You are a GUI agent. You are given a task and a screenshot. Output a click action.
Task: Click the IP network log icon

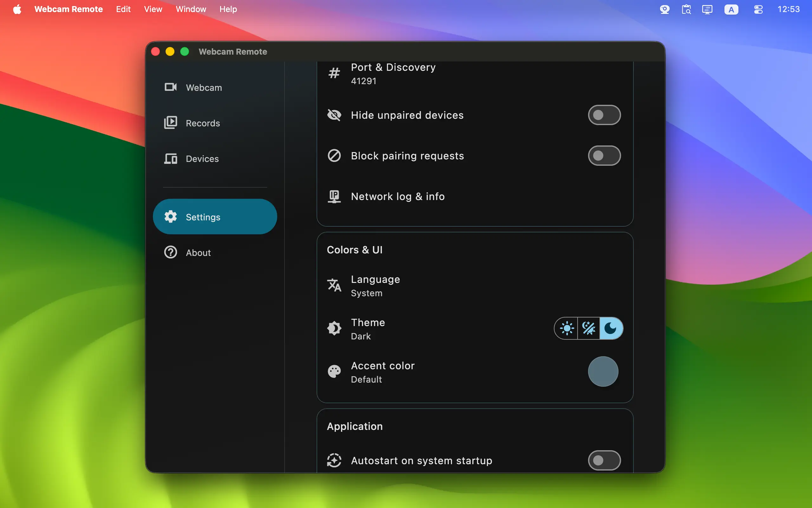pos(334,197)
